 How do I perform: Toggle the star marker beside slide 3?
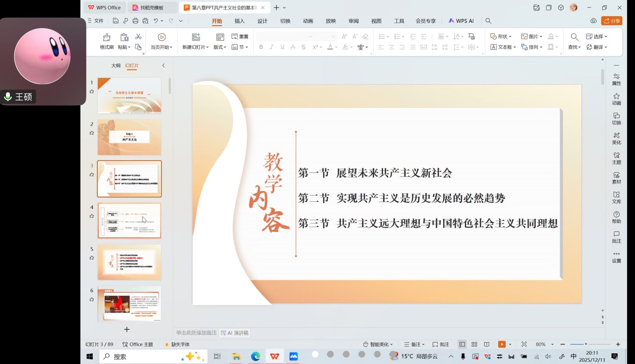92,175
